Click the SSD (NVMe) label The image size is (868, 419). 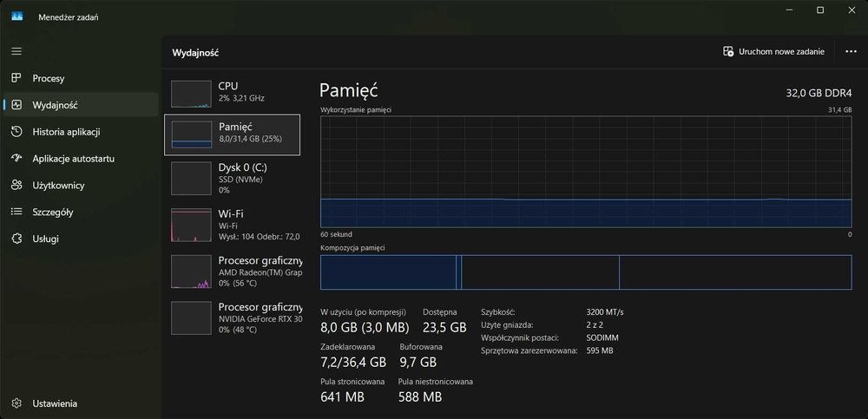point(240,180)
